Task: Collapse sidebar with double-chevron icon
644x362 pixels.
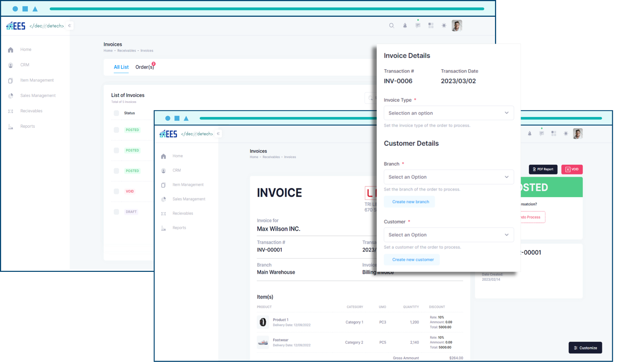Action: click(x=70, y=26)
